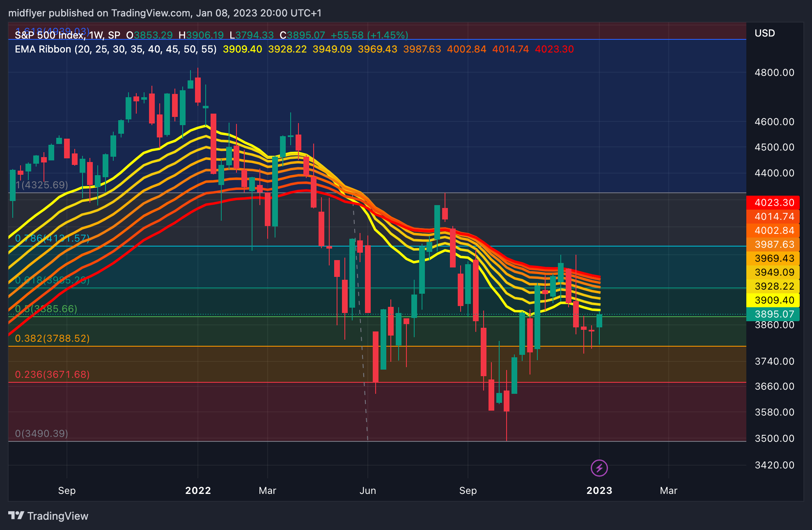Click the 0.236(3671.68) Fibonacci level label

52,375
